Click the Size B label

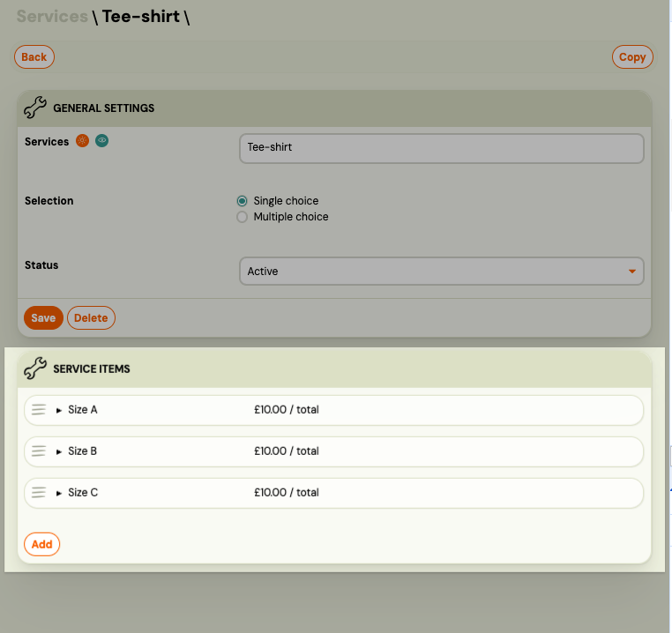click(x=83, y=451)
